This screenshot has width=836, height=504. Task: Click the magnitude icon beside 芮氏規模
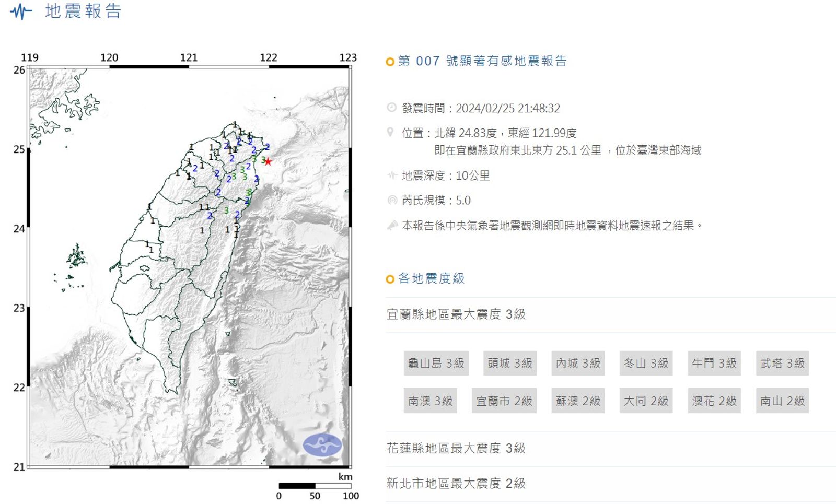[392, 200]
